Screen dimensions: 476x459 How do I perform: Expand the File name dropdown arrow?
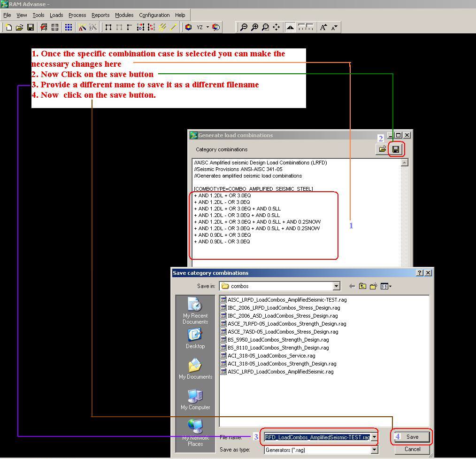point(374,437)
